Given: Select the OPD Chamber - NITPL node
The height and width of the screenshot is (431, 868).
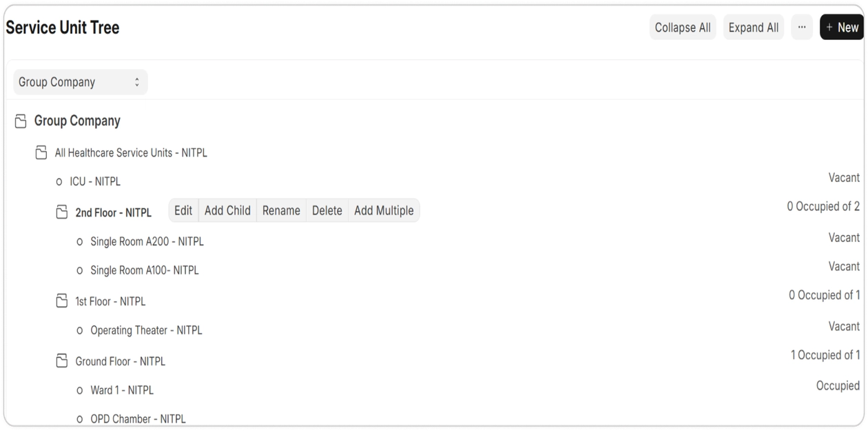Looking at the screenshot, I should click(138, 419).
